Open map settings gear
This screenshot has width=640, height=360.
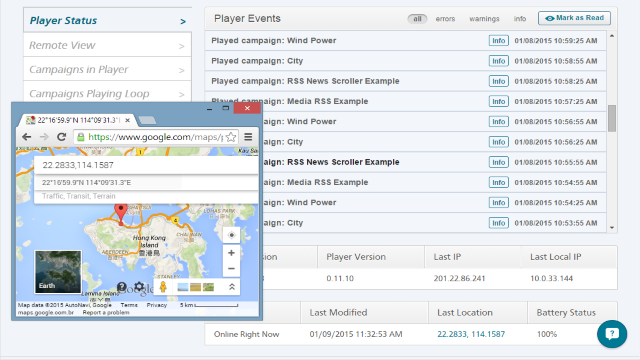click(139, 287)
